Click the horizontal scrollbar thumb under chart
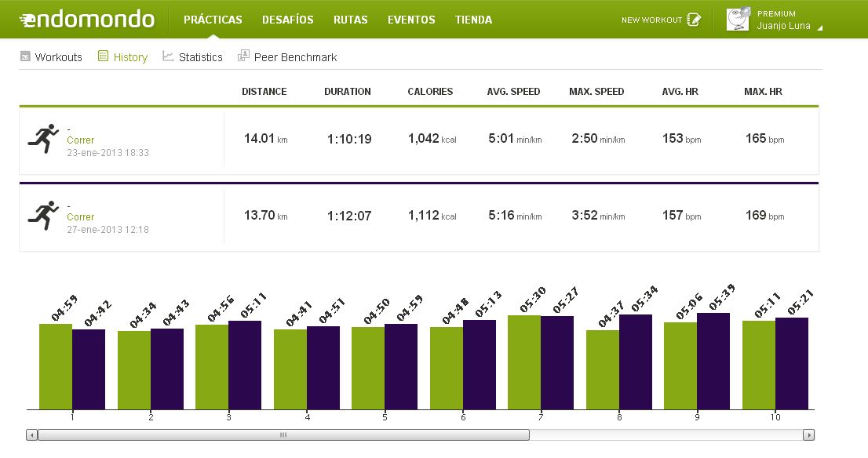The image size is (868, 458). 283,434
